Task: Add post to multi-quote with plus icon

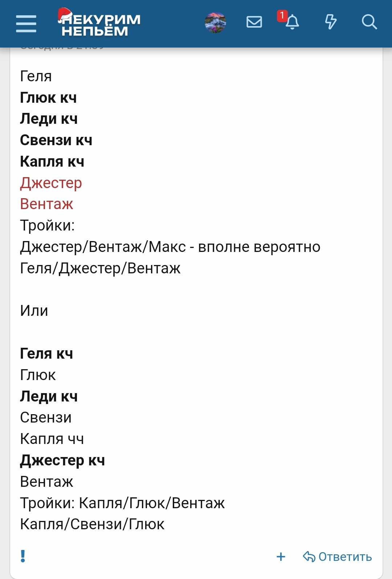Action: pyautogui.click(x=281, y=556)
